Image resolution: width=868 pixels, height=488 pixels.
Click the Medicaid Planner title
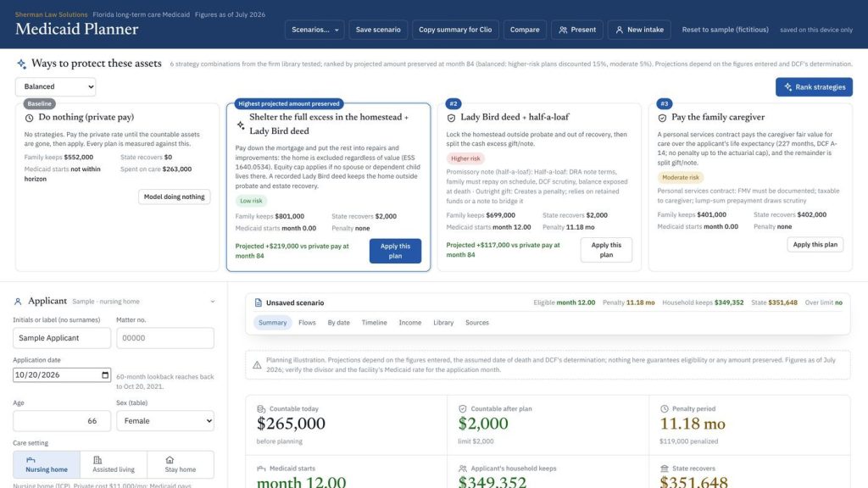coord(77,30)
